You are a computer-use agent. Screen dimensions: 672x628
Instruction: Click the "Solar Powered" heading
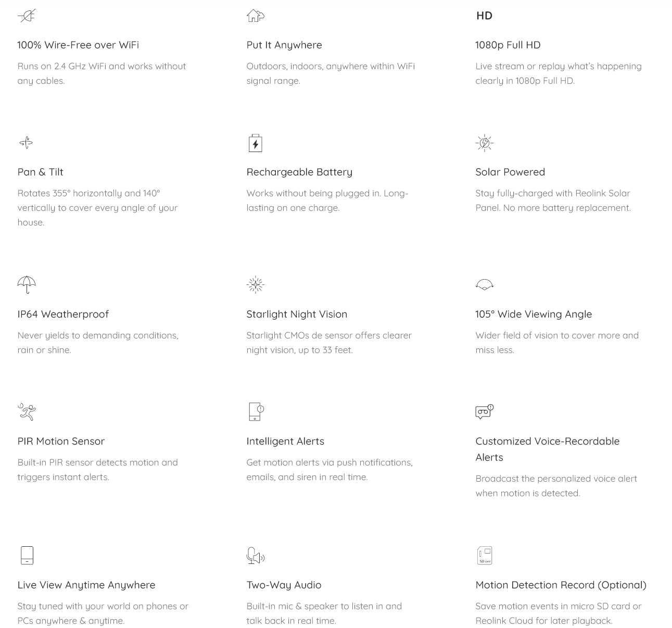510,172
